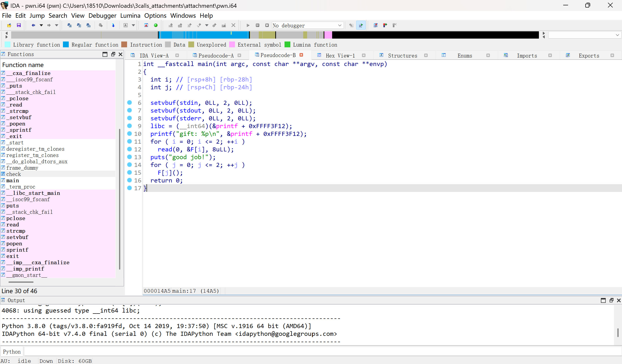This screenshot has width=622, height=364.
Task: Open file with the folder toolbar icon
Action: click(9, 25)
